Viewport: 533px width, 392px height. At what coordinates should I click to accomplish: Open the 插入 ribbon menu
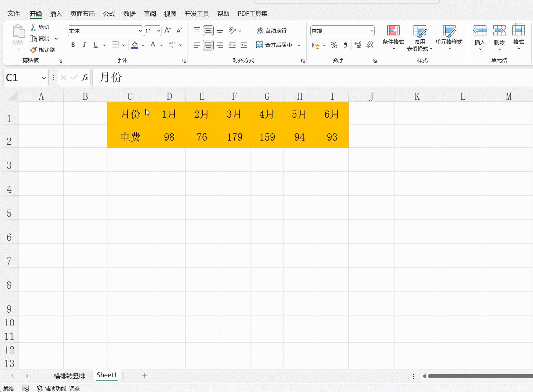55,14
